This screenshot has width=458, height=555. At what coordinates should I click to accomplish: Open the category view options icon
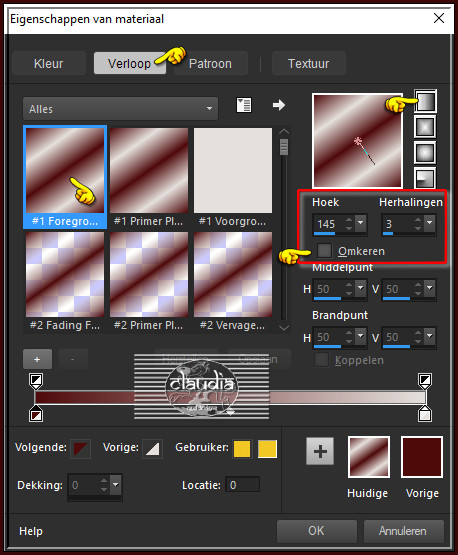(244, 105)
